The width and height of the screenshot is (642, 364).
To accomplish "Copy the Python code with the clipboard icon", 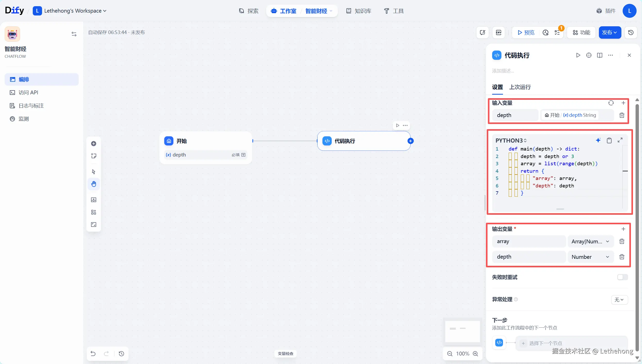I will [609, 140].
